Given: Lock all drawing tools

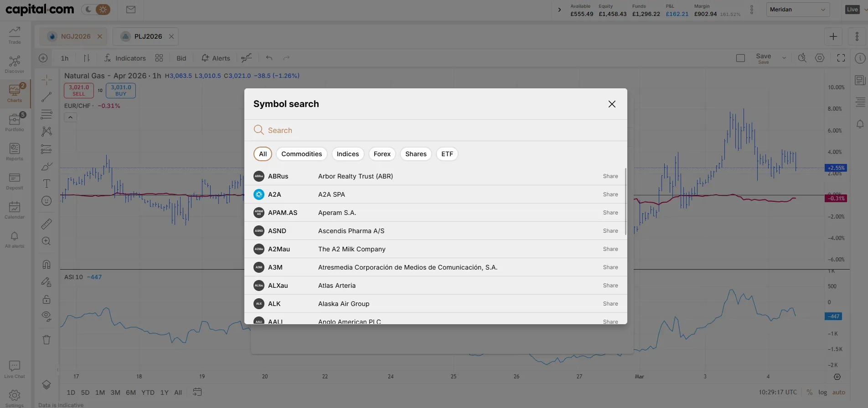Looking at the screenshot, I should (x=46, y=299).
